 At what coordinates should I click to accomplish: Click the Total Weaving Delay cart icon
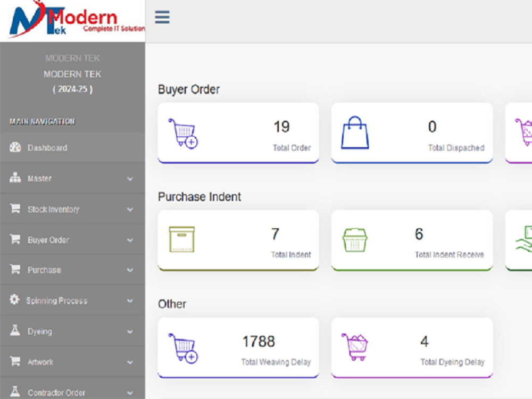183,348
